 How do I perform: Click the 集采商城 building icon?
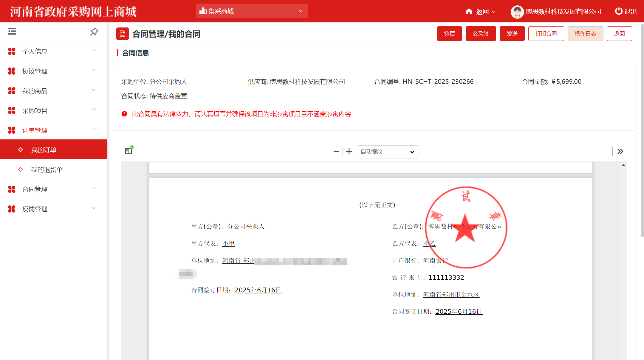[203, 11]
